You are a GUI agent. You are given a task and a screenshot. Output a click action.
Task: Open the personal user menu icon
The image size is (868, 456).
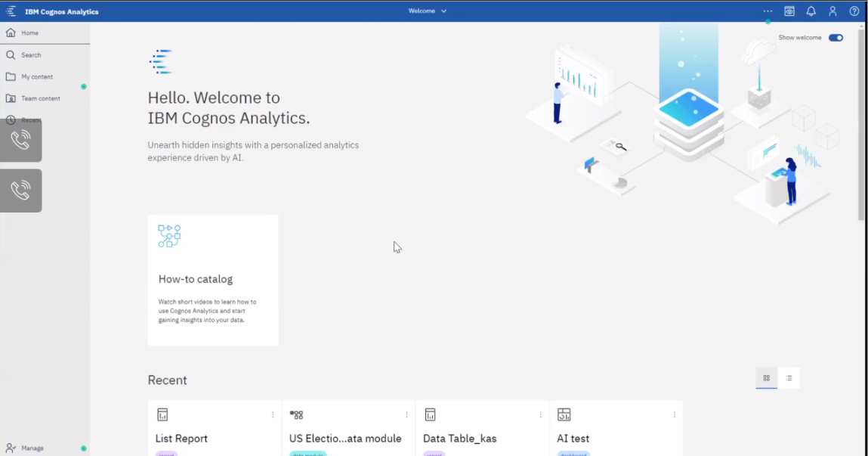coord(832,11)
